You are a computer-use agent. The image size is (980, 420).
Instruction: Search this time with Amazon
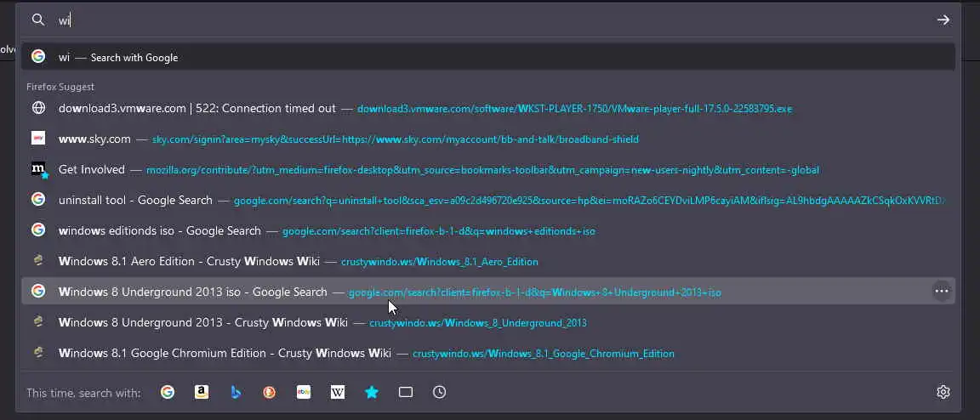pos(202,392)
